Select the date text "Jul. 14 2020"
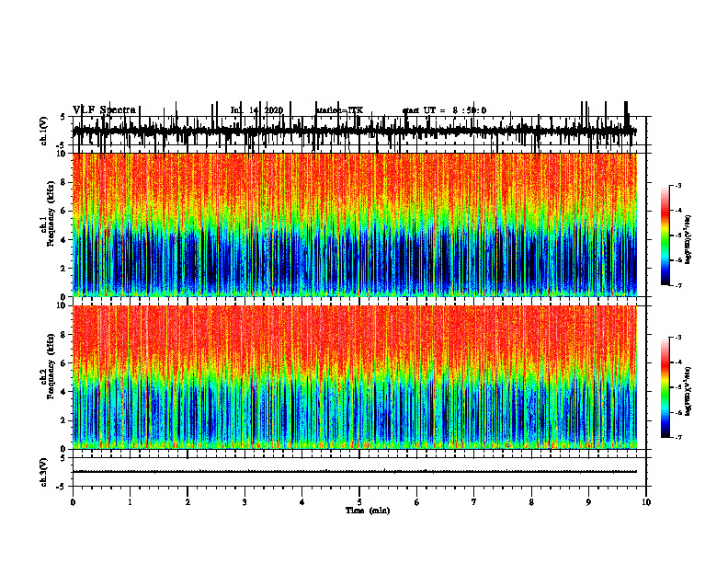Viewport: 728px width, 563px height. coord(256,110)
